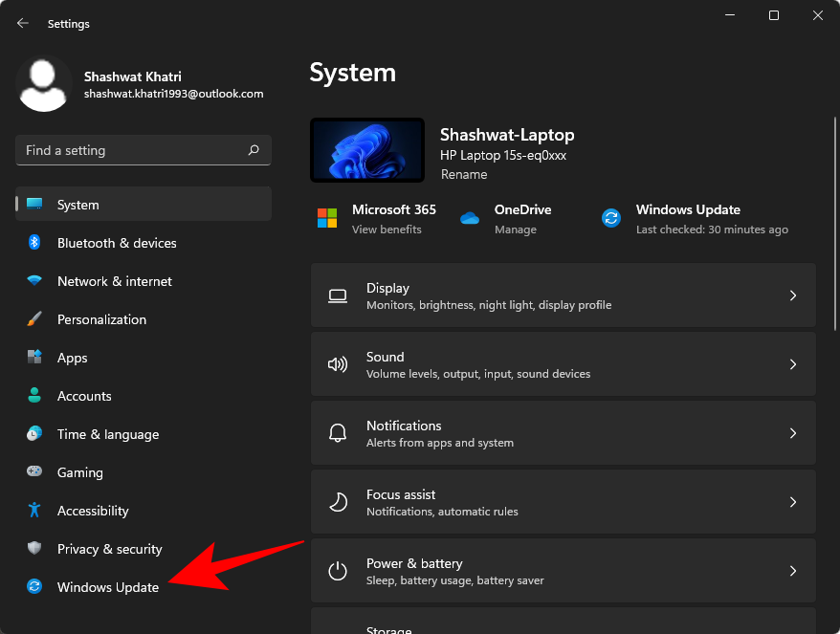Click the Power & battery icon

click(338, 570)
